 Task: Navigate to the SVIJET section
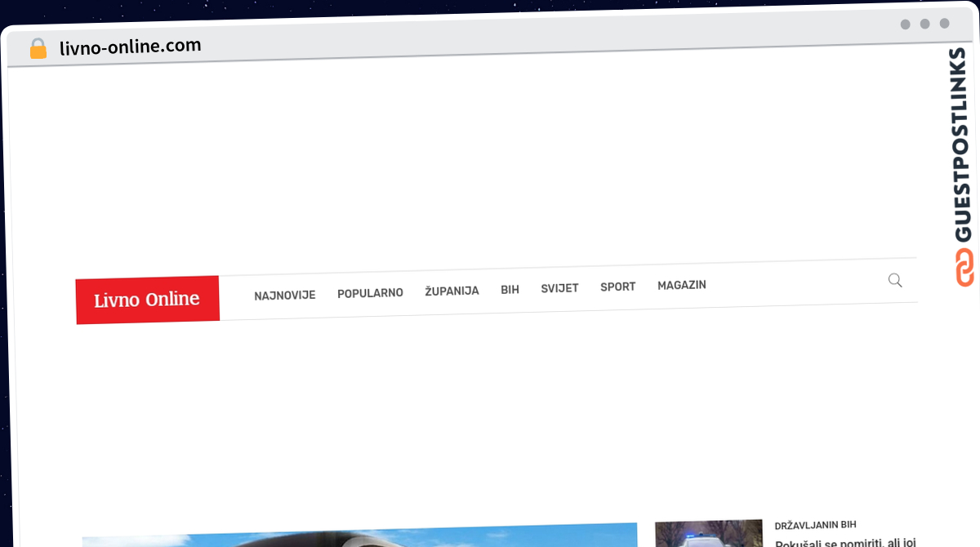559,288
